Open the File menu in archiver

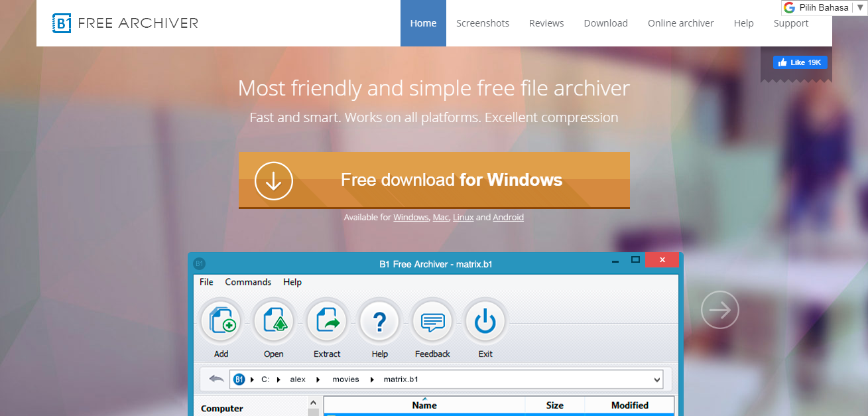click(207, 282)
